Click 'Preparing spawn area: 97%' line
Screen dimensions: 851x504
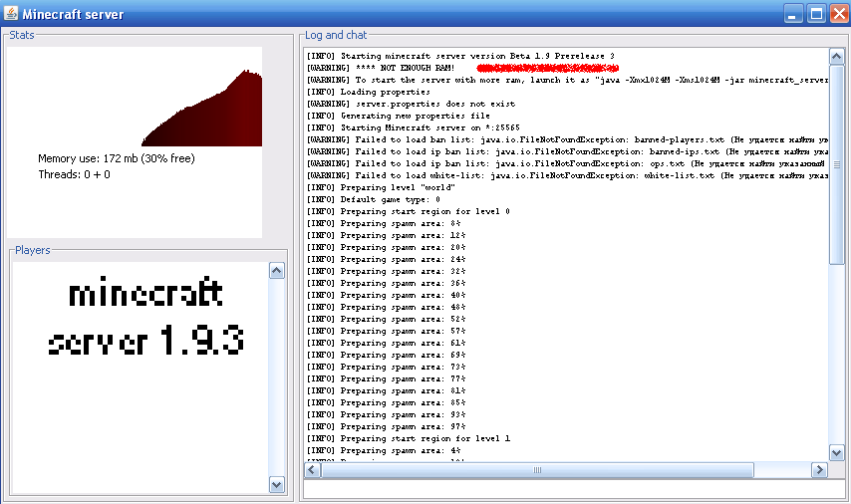pyautogui.click(x=386, y=426)
